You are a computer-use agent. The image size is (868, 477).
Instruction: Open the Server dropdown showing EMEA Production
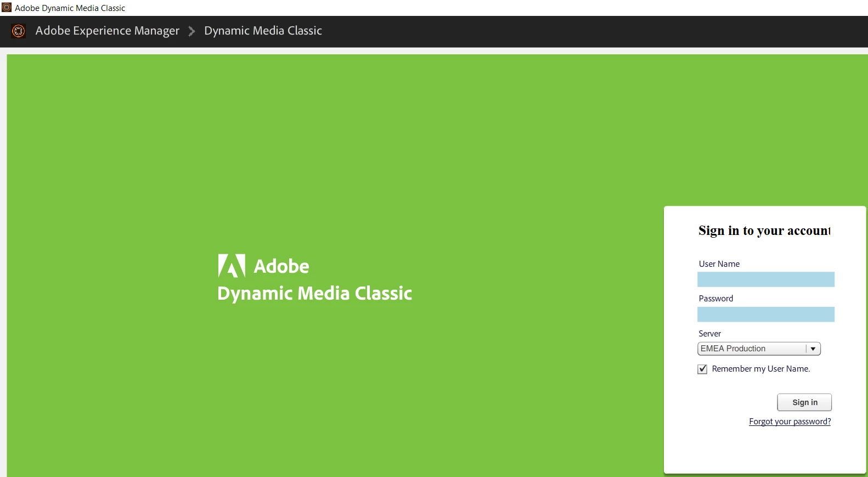(759, 349)
